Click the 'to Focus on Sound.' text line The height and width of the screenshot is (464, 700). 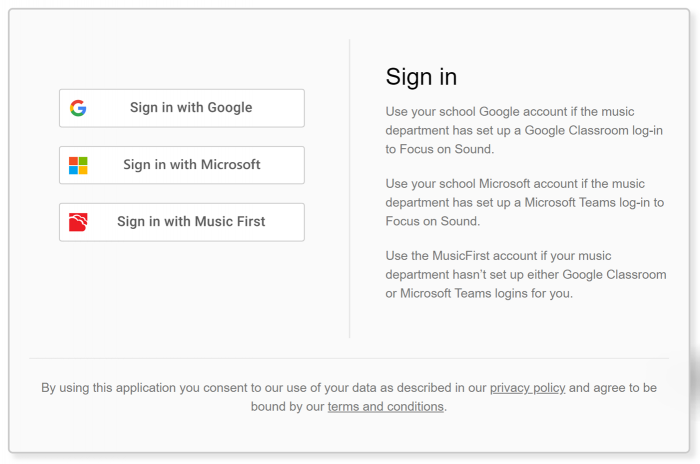[440, 149]
